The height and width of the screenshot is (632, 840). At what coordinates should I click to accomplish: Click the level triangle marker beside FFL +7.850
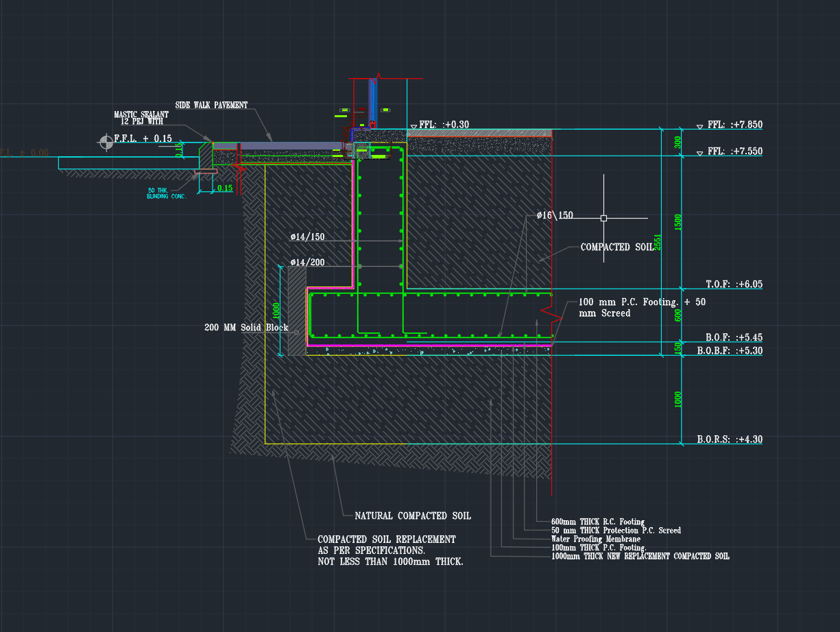click(699, 126)
